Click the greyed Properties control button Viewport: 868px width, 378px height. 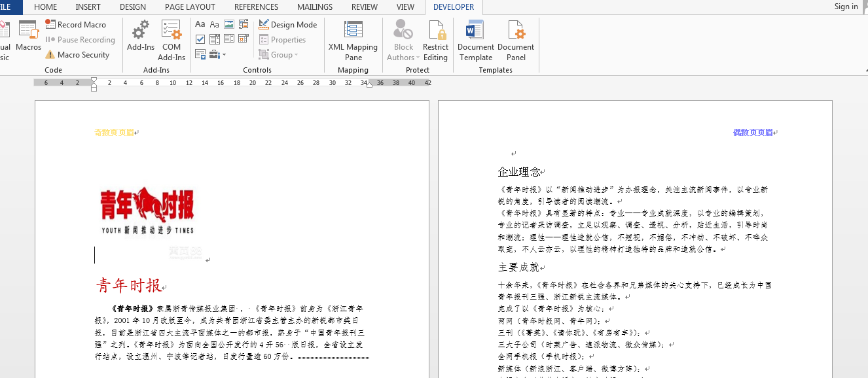pos(282,39)
